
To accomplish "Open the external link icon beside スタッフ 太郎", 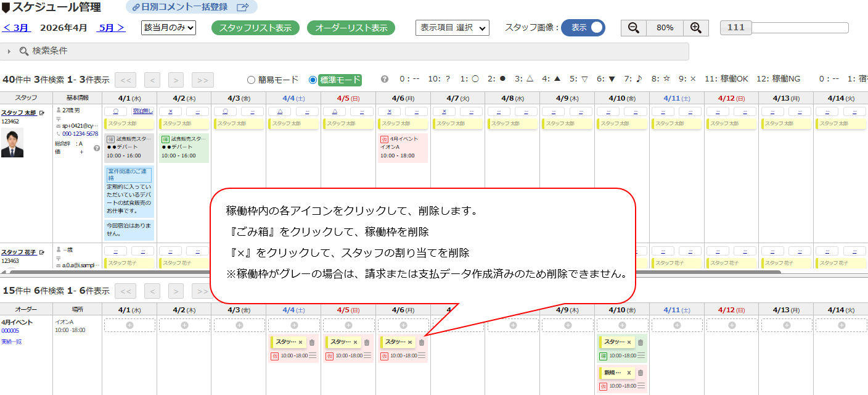I will coord(42,113).
